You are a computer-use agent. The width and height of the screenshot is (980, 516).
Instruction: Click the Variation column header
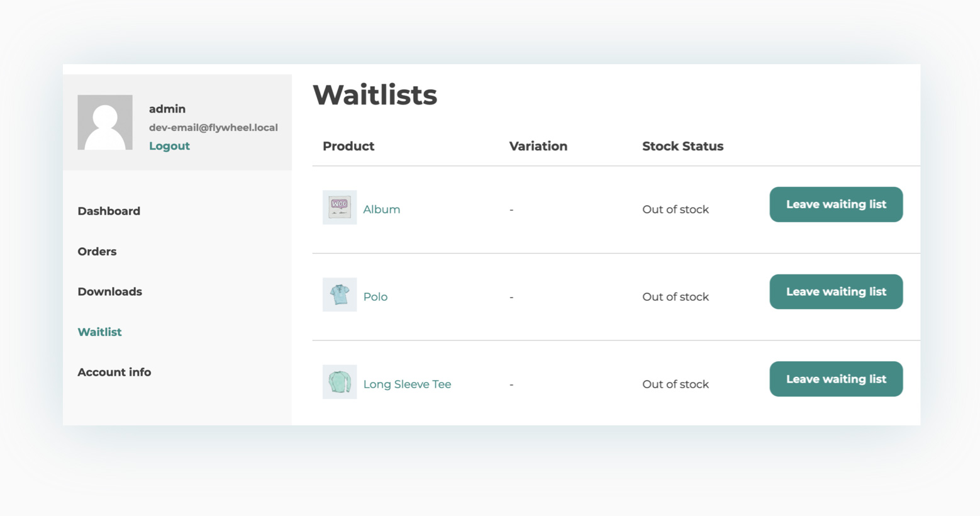tap(538, 147)
